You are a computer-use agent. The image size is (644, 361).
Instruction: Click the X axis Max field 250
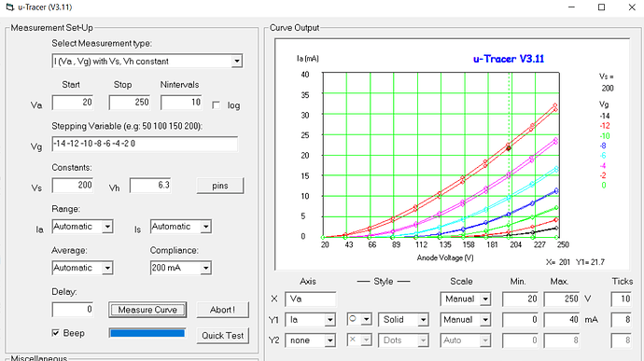562,299
